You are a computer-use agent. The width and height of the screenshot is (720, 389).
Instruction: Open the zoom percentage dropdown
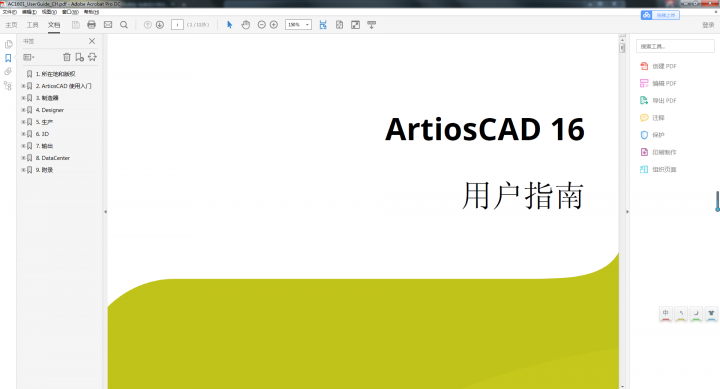298,25
